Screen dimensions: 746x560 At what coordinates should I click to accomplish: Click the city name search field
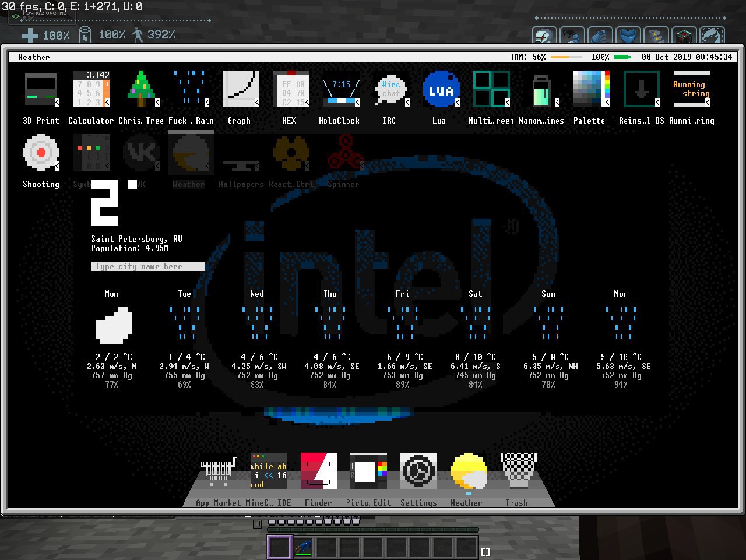[148, 266]
